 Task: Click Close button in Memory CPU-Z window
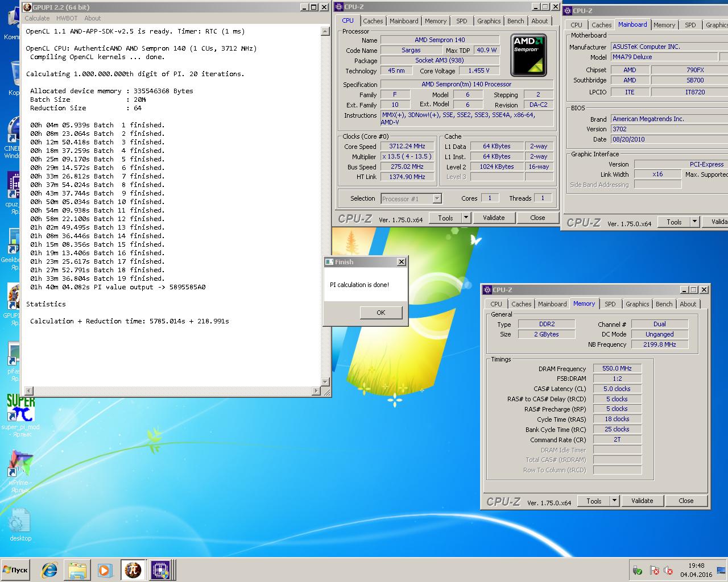click(686, 501)
